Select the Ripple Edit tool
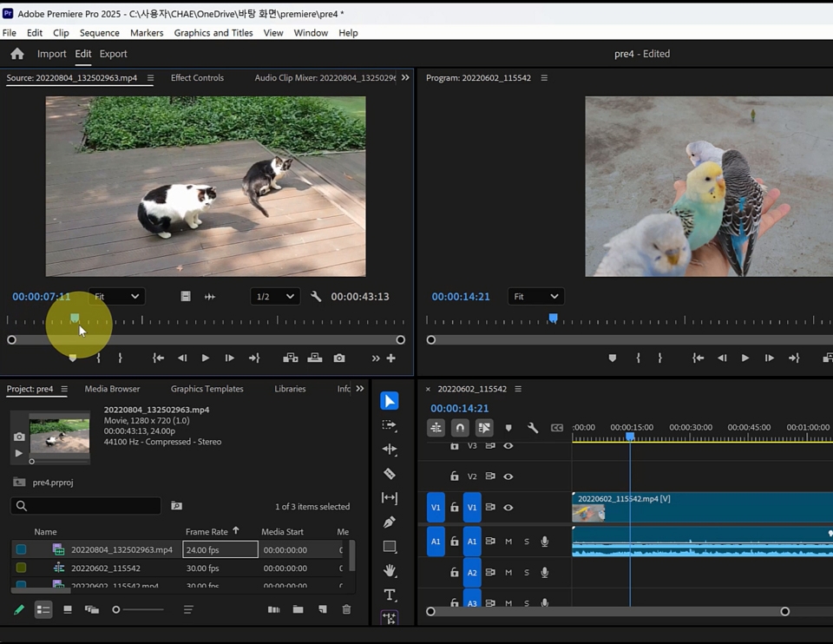The width and height of the screenshot is (833, 644). [390, 450]
